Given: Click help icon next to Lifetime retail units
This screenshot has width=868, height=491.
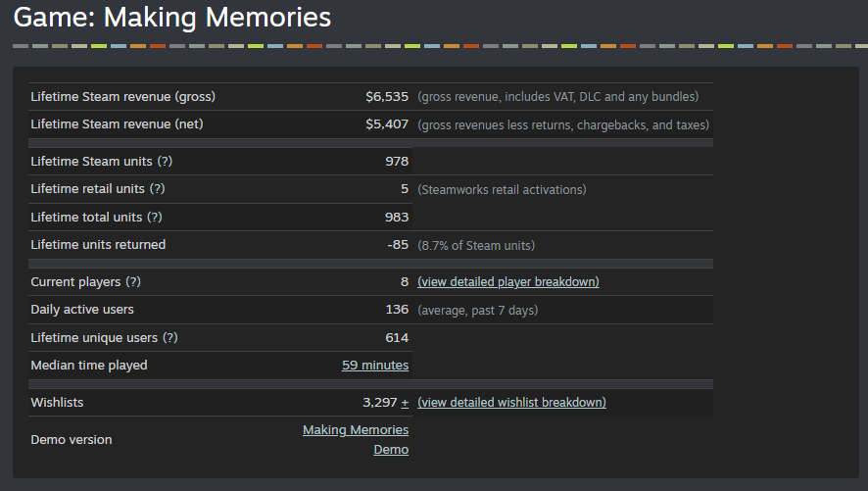Looking at the screenshot, I should [157, 189].
